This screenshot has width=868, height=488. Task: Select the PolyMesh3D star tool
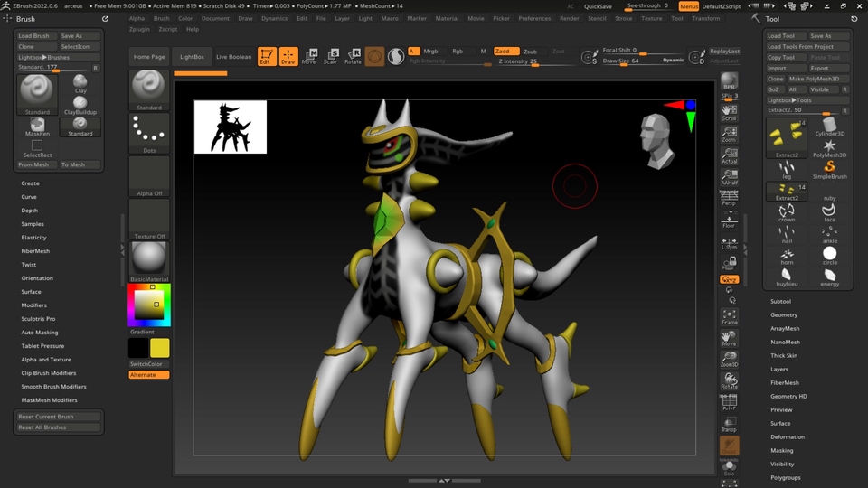coord(829,148)
